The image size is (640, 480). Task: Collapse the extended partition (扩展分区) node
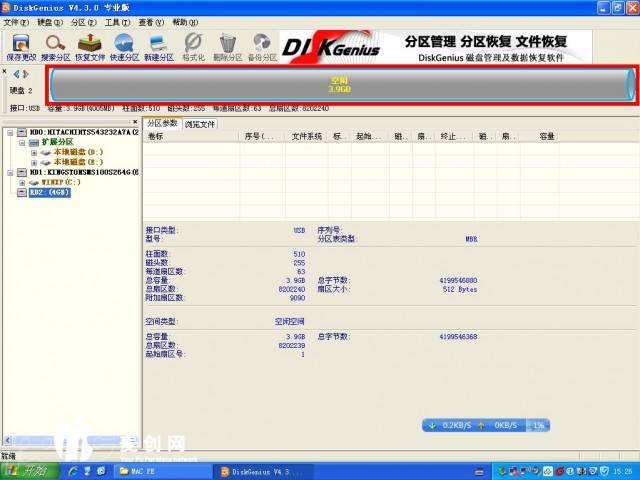[22, 142]
